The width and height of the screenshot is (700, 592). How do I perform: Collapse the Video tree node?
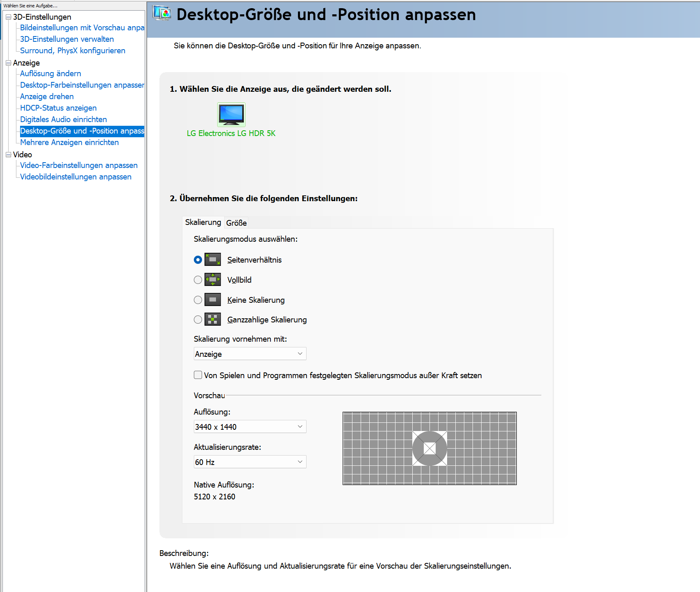coord(8,154)
